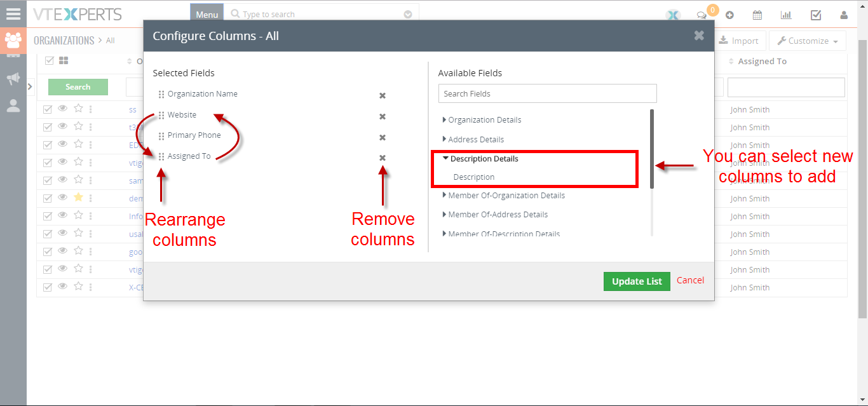Screen dimensions: 868x406
Task: Expand the sidebar with chevron arrow
Action: coord(30,86)
